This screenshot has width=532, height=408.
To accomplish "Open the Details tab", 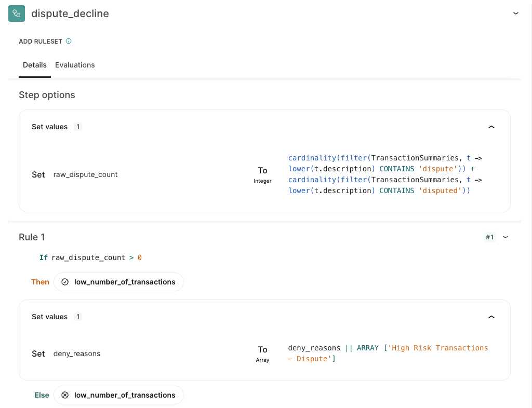I will pos(35,65).
